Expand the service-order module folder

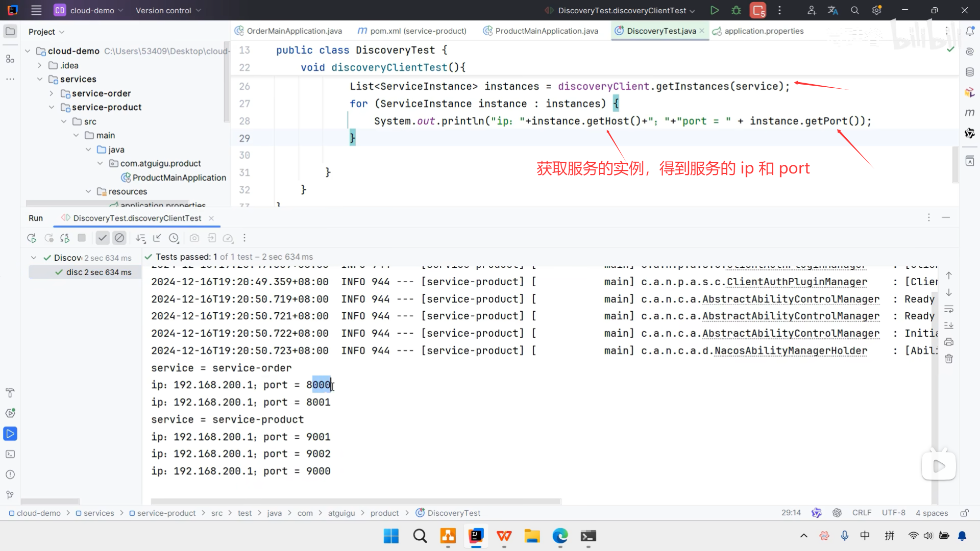coord(51,93)
